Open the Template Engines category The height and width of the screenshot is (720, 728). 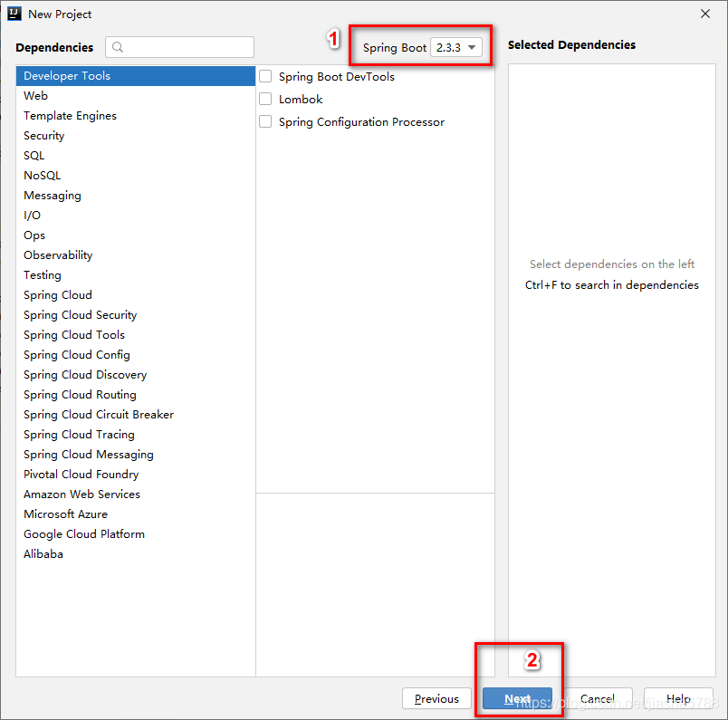pyautogui.click(x=136, y=116)
